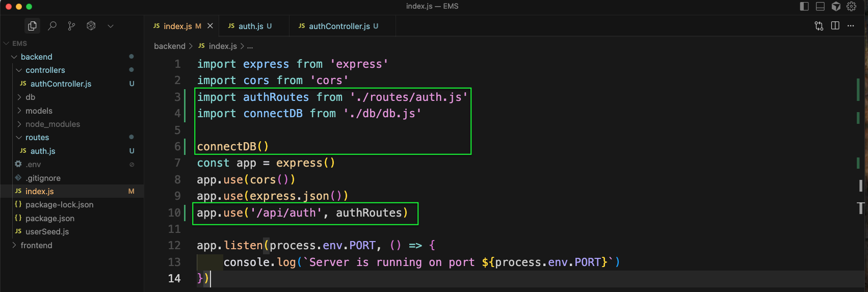The width and height of the screenshot is (868, 292).
Task: Open the Explorer view icon
Action: click(x=32, y=25)
